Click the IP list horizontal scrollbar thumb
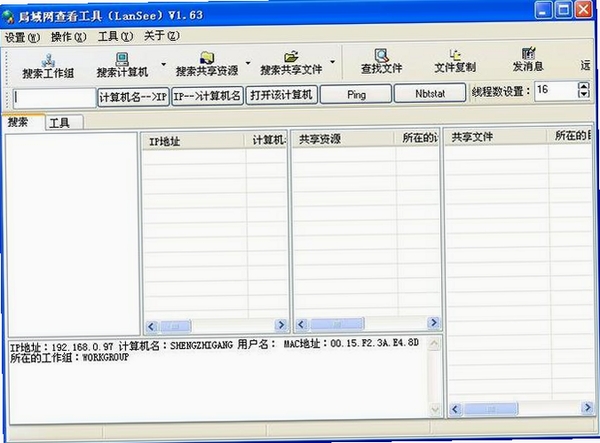The image size is (600, 443). click(175, 326)
